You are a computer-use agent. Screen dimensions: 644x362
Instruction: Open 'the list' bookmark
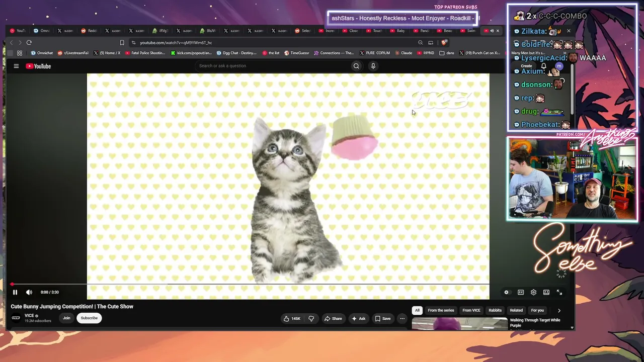[271, 53]
